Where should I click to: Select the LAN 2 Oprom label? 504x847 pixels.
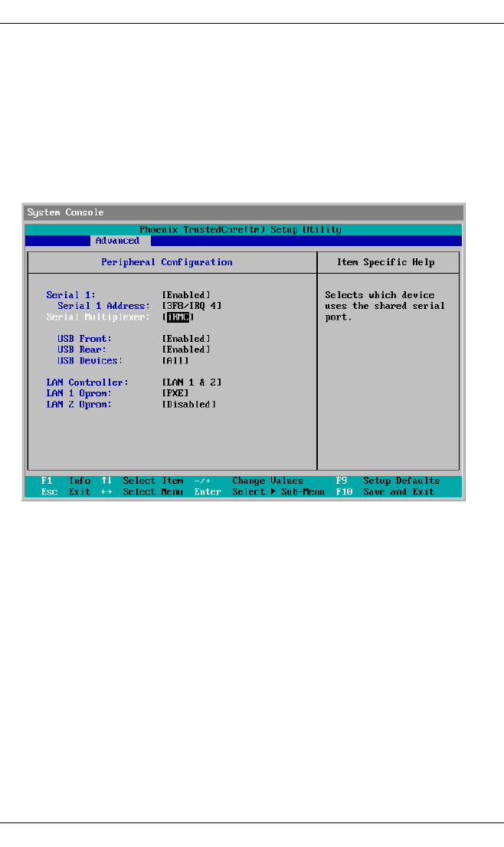[x=79, y=405]
